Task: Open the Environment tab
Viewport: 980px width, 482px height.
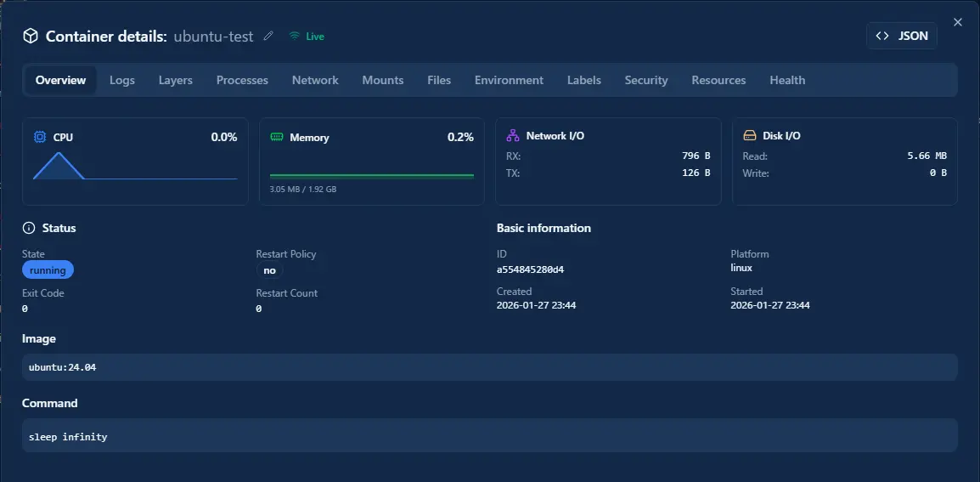Action: click(x=509, y=80)
